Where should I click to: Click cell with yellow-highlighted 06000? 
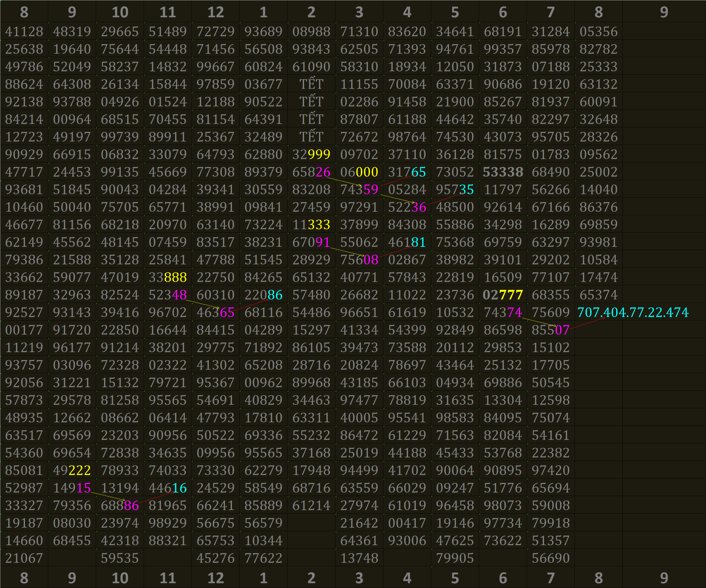tap(359, 172)
